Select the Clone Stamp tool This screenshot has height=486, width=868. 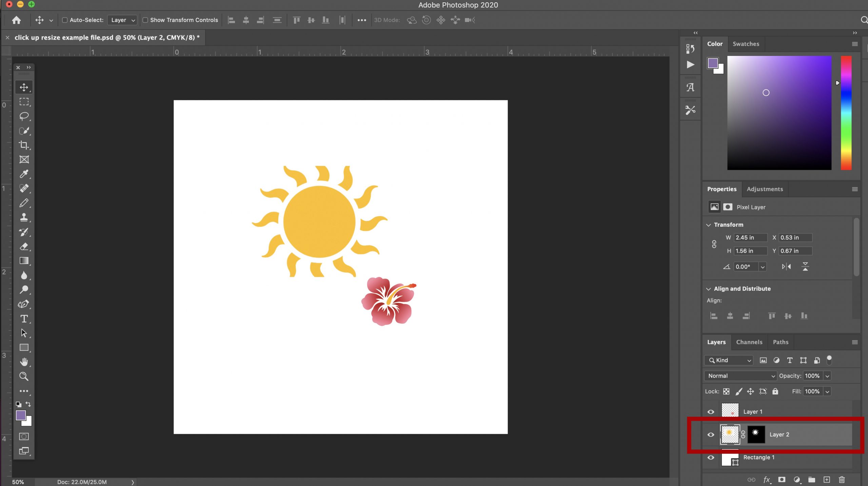click(x=24, y=217)
